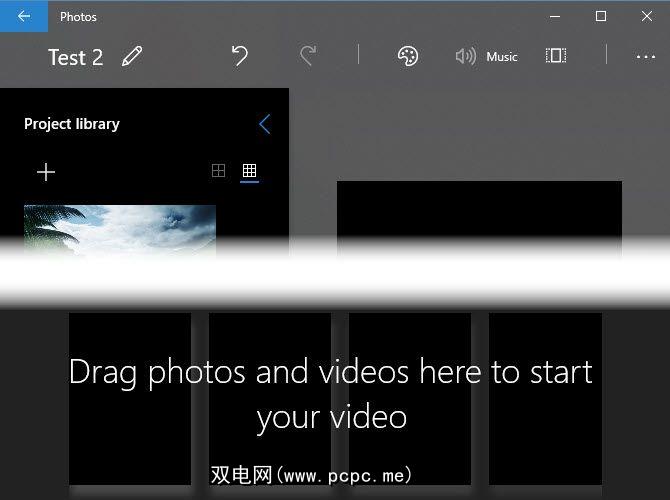The image size is (670, 500).
Task: Go back with the Photos back arrow
Action: pyautogui.click(x=24, y=16)
